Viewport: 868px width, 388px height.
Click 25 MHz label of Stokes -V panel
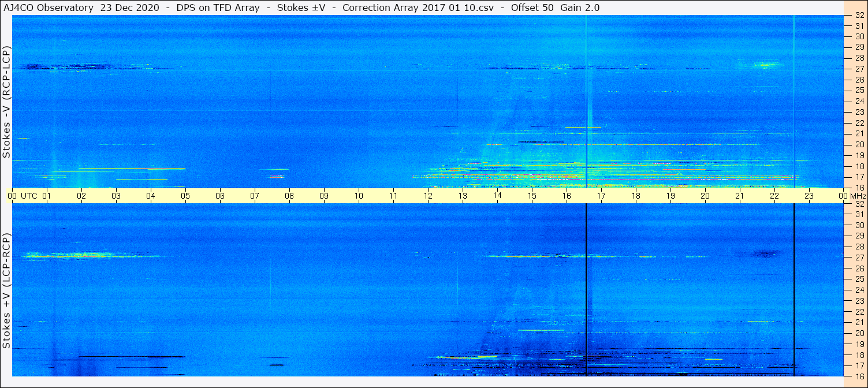coord(859,90)
